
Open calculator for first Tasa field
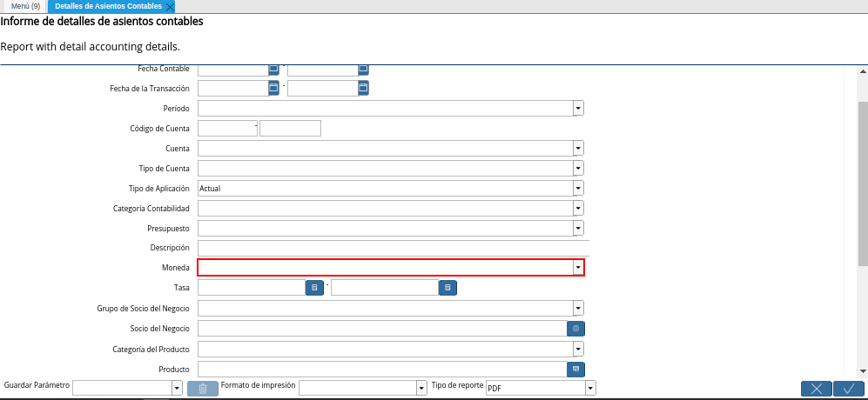click(314, 288)
